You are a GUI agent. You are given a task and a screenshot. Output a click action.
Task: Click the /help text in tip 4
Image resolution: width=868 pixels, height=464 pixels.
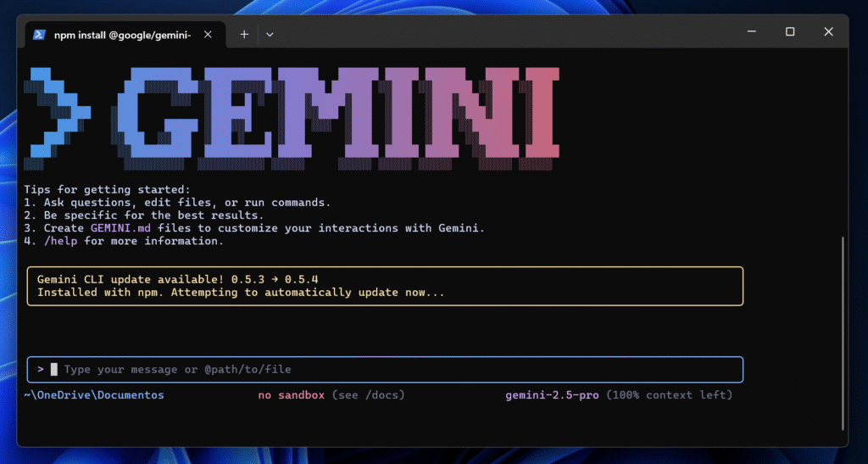coord(61,242)
